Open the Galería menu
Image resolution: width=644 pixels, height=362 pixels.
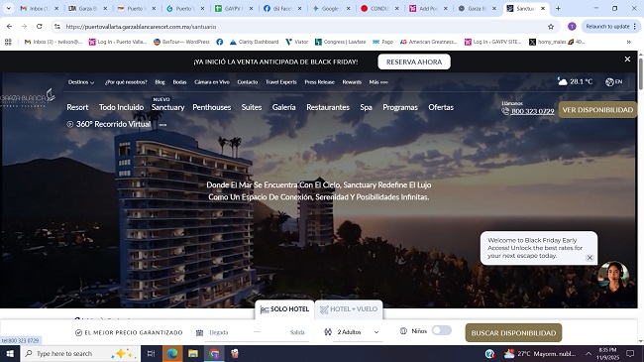283,107
